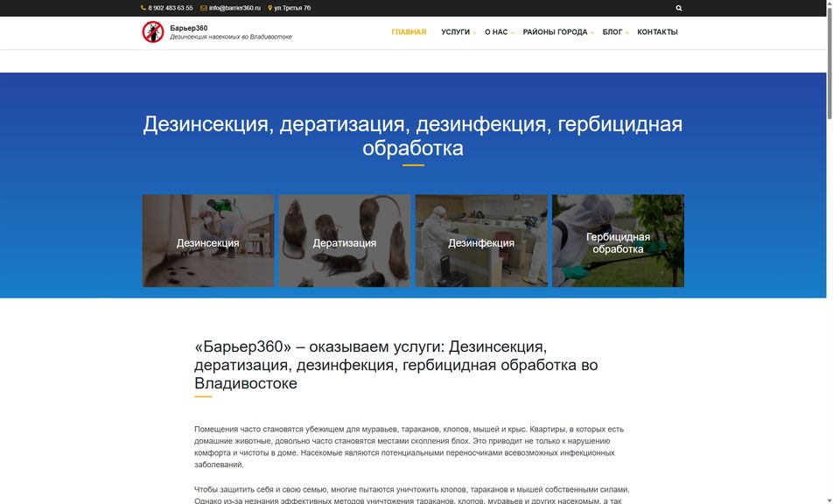
Task: Open email link info@barrier360.ru
Action: [234, 8]
